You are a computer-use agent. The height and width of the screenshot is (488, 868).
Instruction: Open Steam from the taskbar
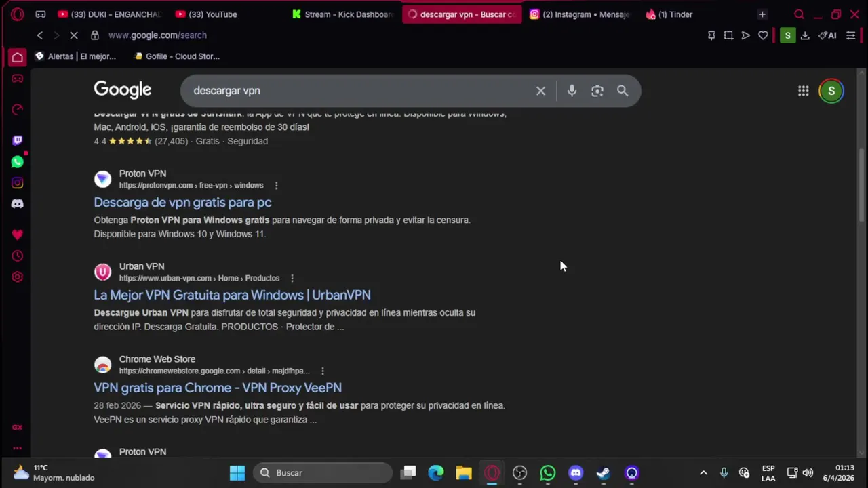603,473
